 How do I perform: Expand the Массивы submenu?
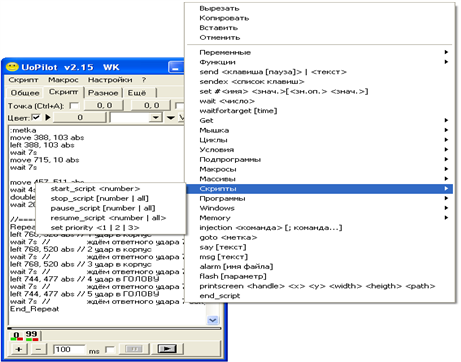(x=319, y=179)
